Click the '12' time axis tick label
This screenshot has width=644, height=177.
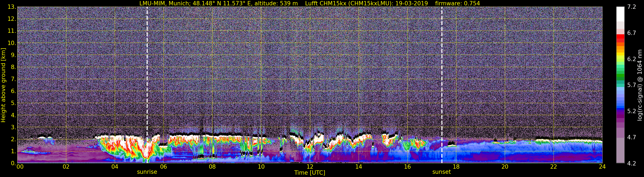coord(310,167)
